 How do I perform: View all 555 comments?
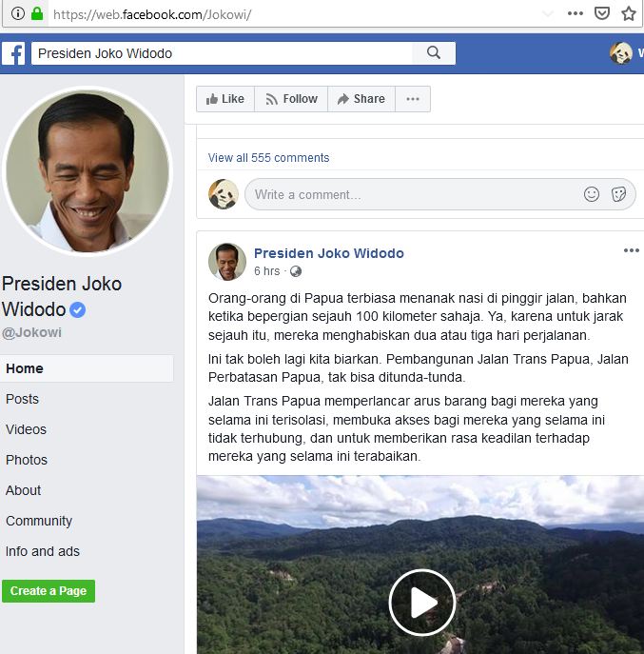tap(268, 158)
